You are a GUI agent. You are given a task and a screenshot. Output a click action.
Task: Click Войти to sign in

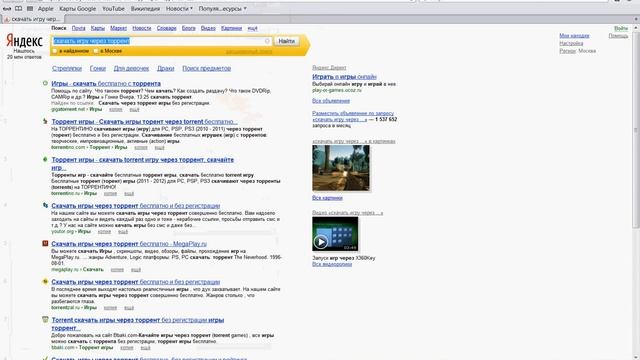click(621, 28)
